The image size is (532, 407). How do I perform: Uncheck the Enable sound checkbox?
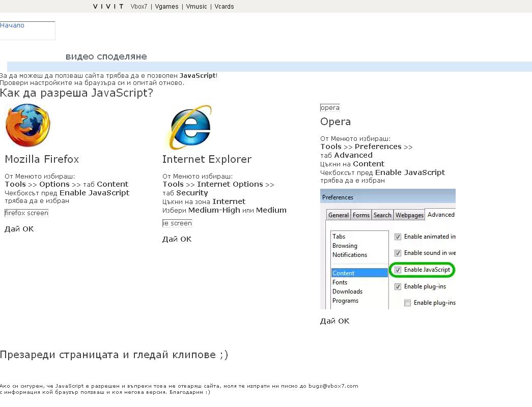[x=398, y=253]
